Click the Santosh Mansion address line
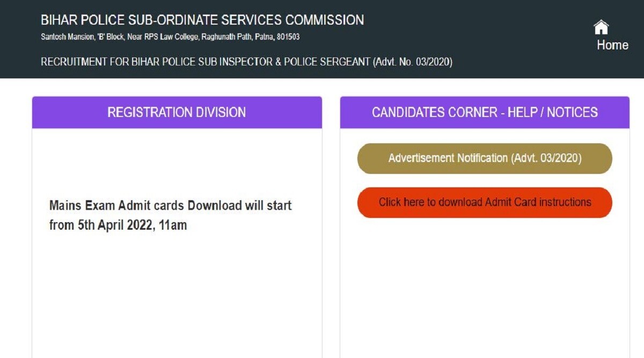Image resolution: width=644 pixels, height=358 pixels. click(170, 38)
